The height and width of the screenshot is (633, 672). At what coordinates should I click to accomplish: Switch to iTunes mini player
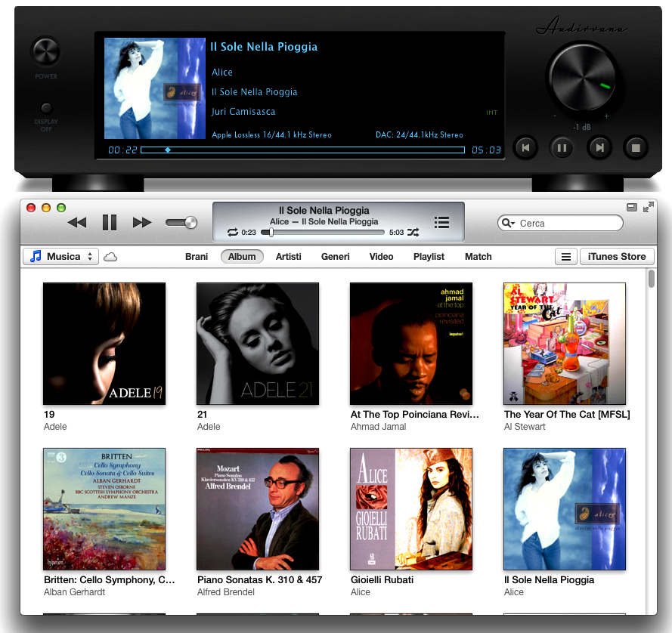632,207
